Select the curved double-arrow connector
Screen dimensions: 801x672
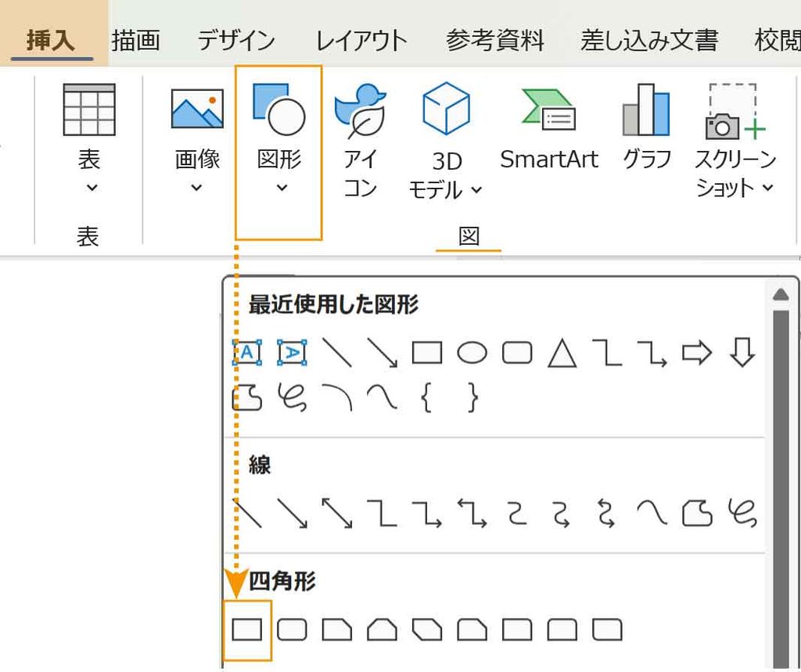(x=607, y=513)
